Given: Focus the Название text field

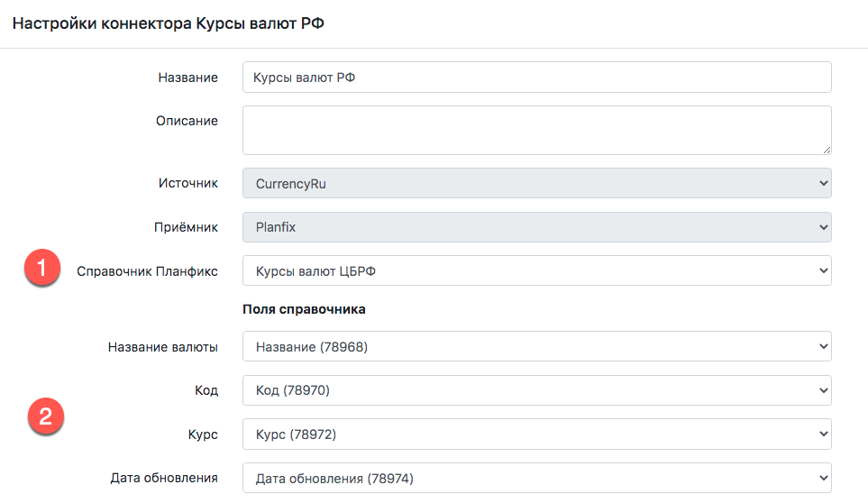Looking at the screenshot, I should 536,78.
